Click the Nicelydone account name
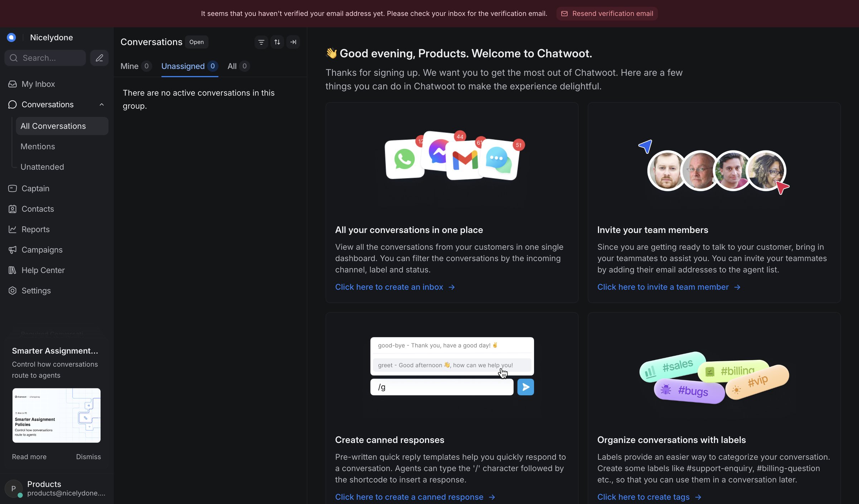 (x=52, y=38)
